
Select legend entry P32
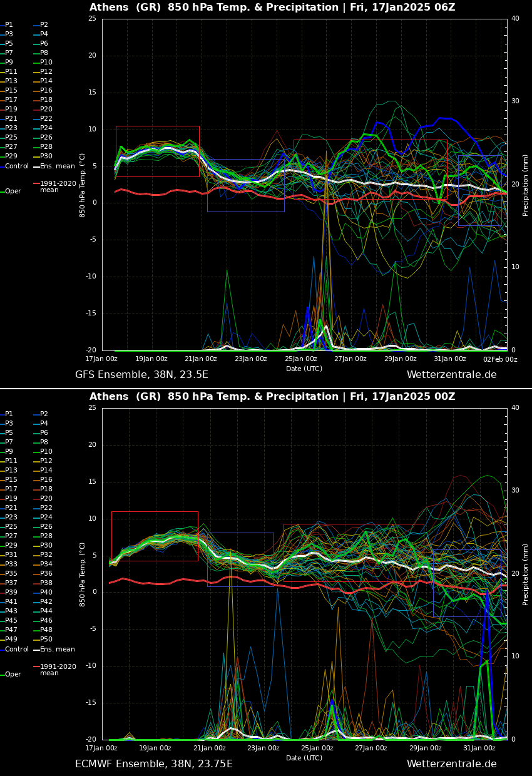[x=44, y=554]
